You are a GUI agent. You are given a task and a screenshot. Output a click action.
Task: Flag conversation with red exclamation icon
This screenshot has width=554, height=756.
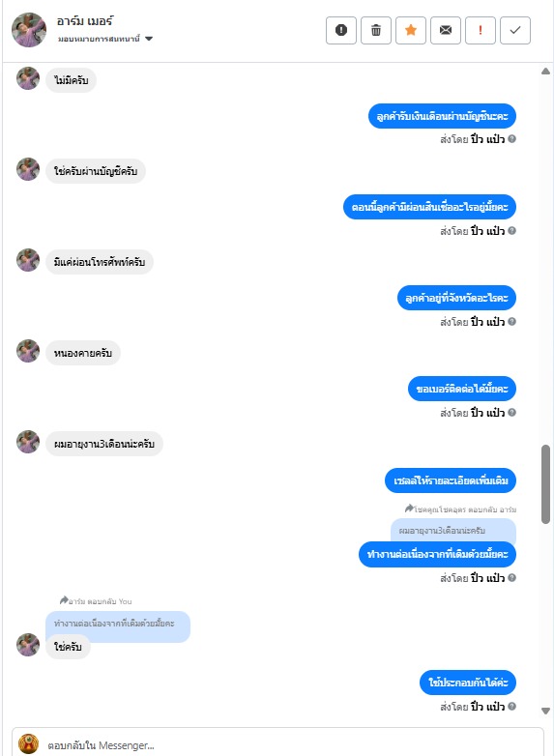[x=481, y=30]
